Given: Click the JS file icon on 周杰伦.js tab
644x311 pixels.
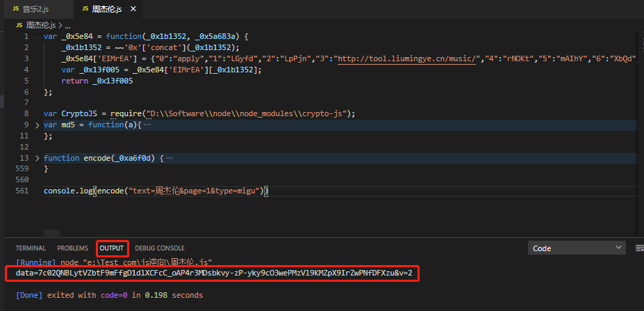Looking at the screenshot, I should pyautogui.click(x=85, y=9).
